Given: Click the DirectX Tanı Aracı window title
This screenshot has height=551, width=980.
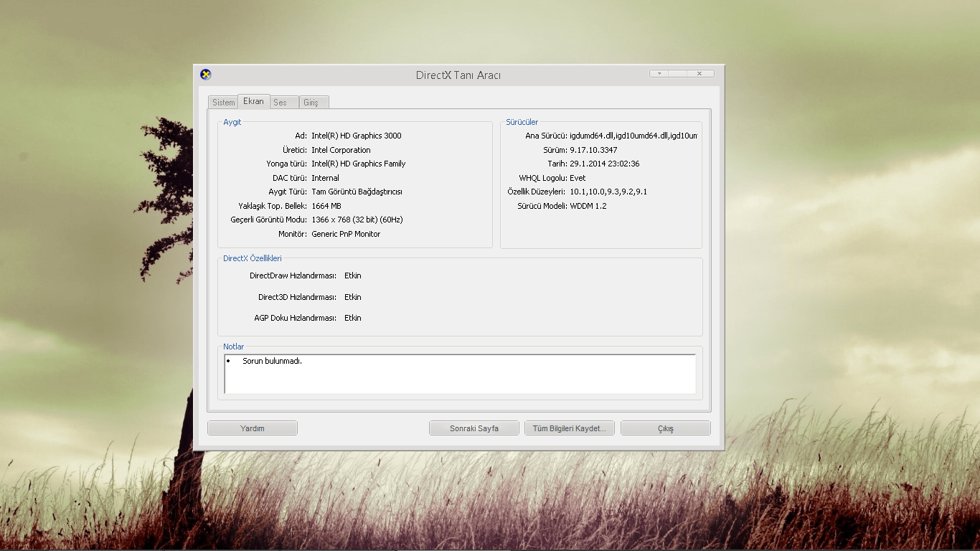Looking at the screenshot, I should (x=458, y=75).
